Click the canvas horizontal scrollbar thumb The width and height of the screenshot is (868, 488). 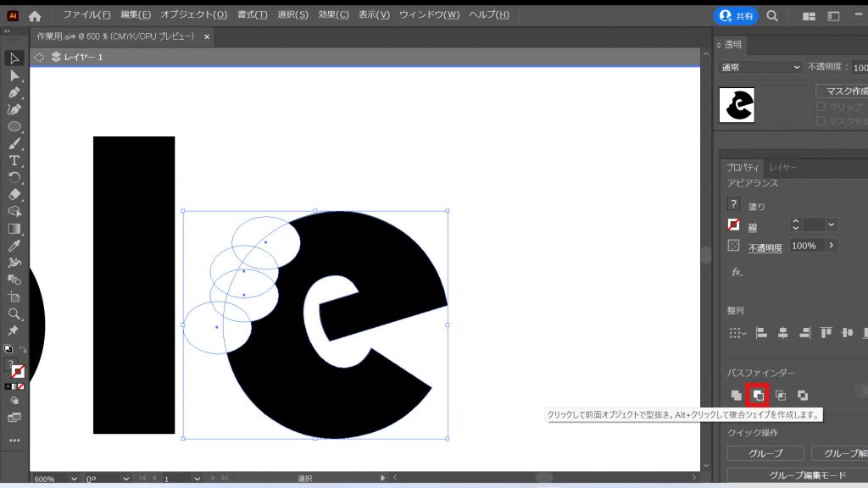pyautogui.click(x=544, y=478)
